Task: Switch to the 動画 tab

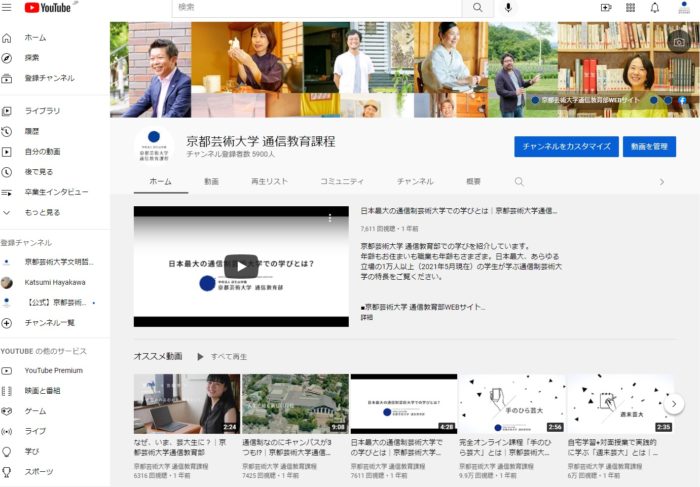Action: [212, 182]
